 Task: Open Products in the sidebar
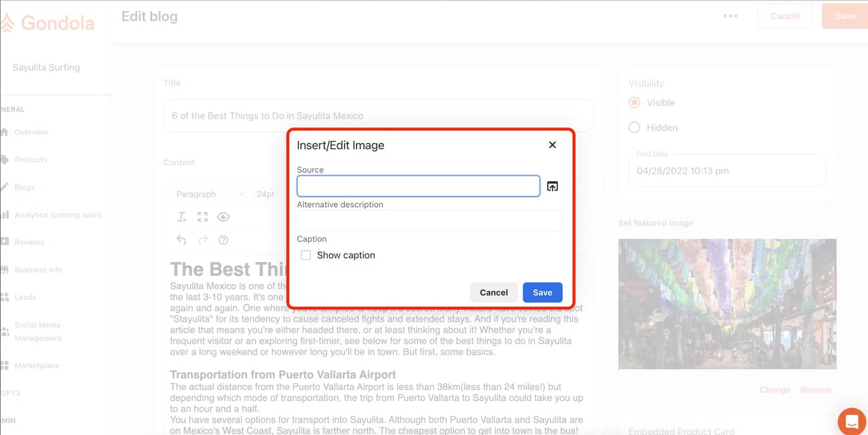pos(31,160)
